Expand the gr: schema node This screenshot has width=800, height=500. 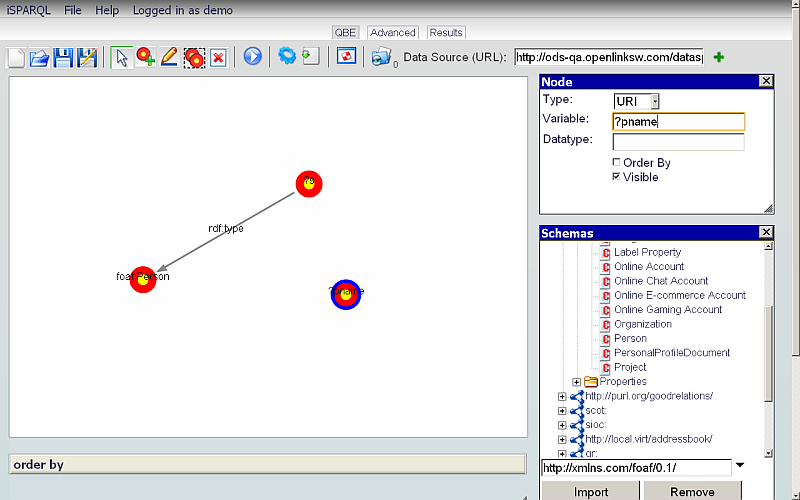pos(562,453)
